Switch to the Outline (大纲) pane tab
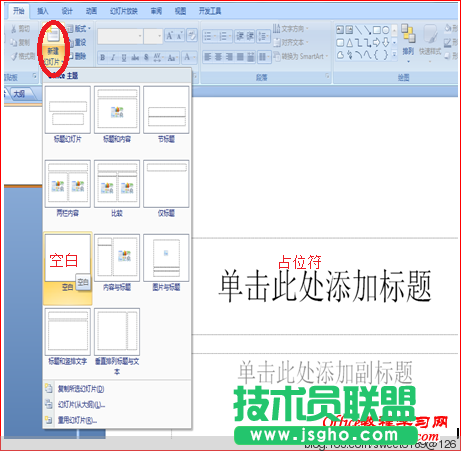This screenshot has width=461, height=451. pos(19,94)
